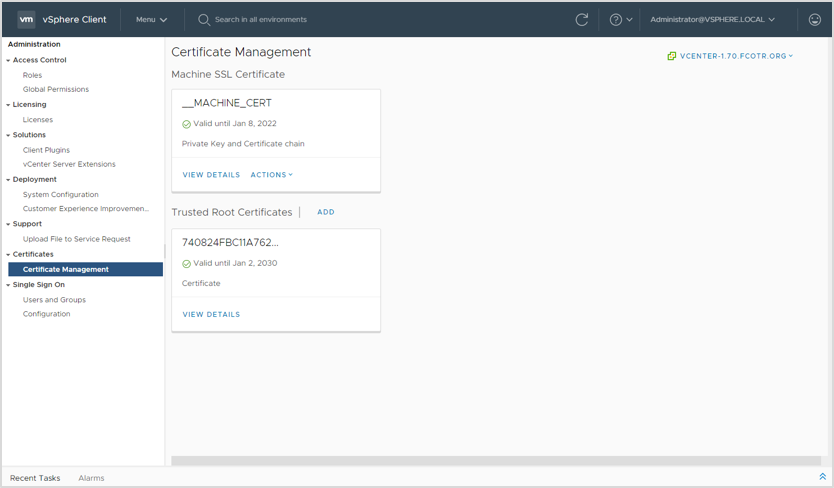Open the help question mark icon
The width and height of the screenshot is (834, 488).
coord(615,20)
